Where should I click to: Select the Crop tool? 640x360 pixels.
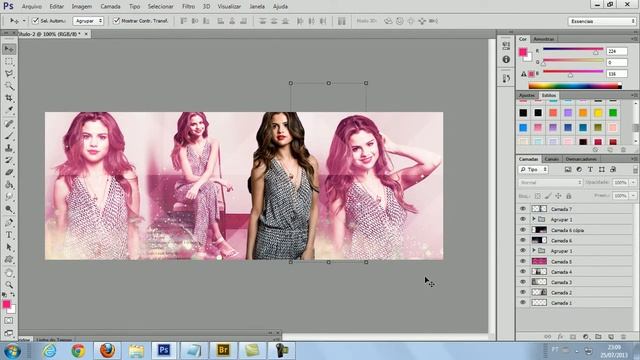pyautogui.click(x=9, y=98)
